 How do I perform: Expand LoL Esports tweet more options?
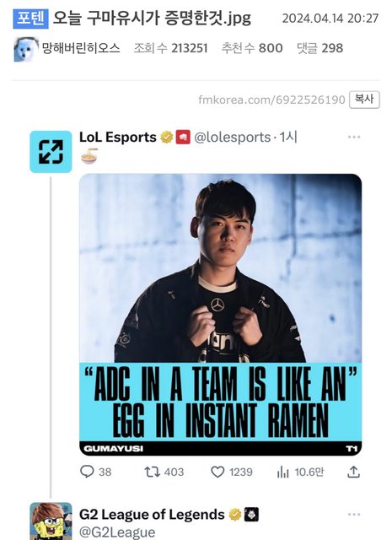[x=354, y=137]
